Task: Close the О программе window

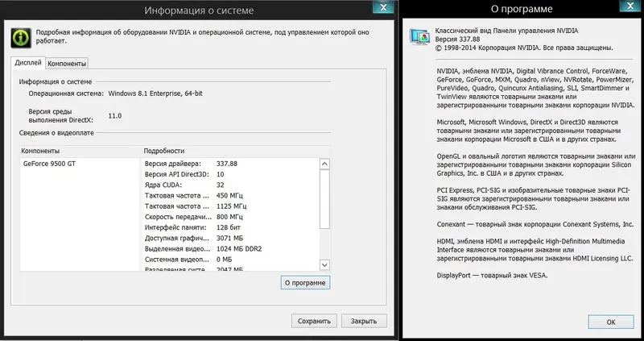Action: [x=630, y=6]
